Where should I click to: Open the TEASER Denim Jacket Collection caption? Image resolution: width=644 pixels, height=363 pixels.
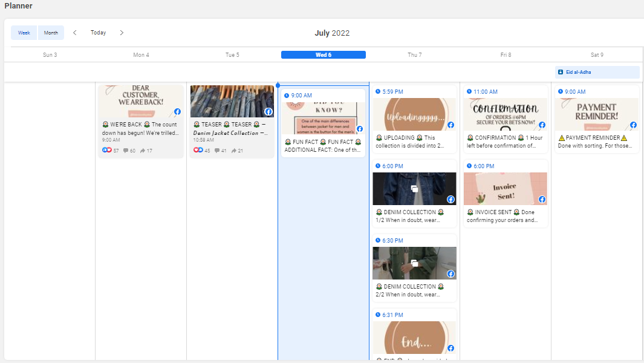click(230, 129)
